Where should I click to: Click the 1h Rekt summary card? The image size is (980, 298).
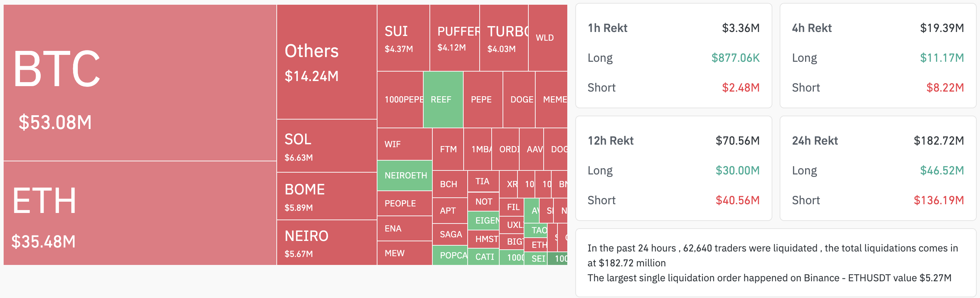[x=673, y=56]
